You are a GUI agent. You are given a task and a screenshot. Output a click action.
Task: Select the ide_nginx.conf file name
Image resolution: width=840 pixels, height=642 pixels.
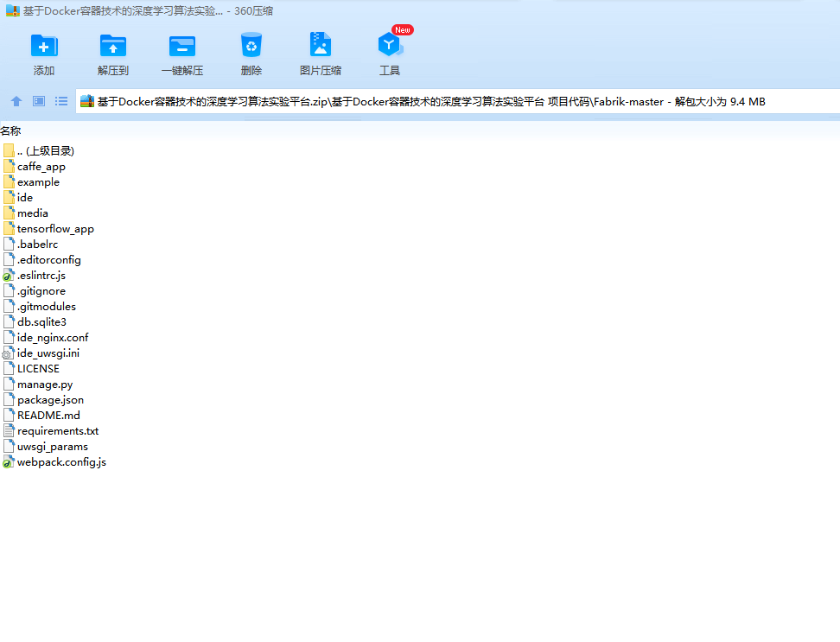[53, 337]
